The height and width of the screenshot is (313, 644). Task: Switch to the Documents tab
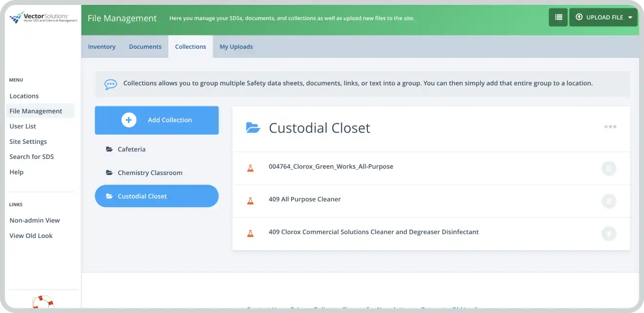click(x=145, y=47)
